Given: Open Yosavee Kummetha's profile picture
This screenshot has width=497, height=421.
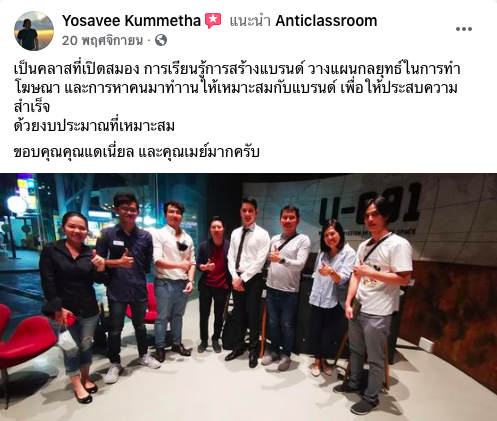Looking at the screenshot, I should pyautogui.click(x=34, y=31).
